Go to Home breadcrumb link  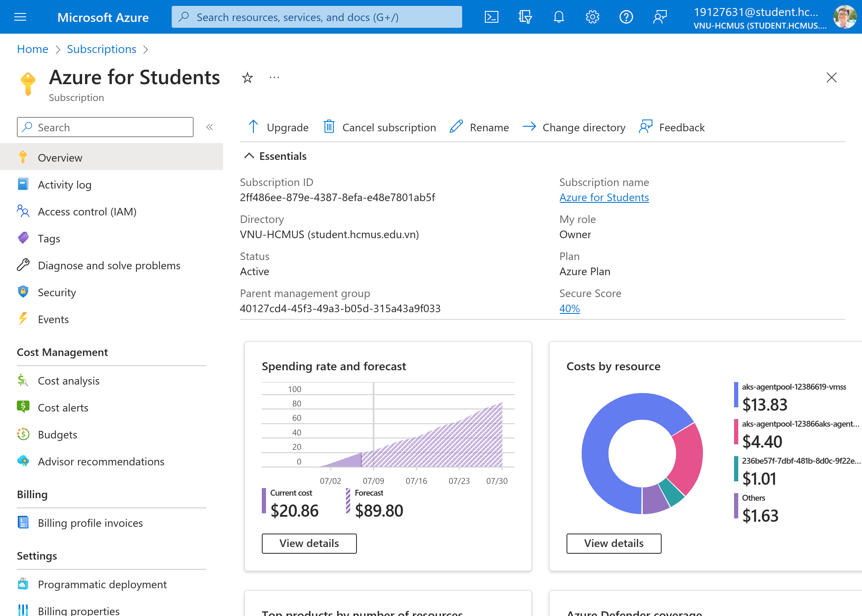[x=32, y=49]
